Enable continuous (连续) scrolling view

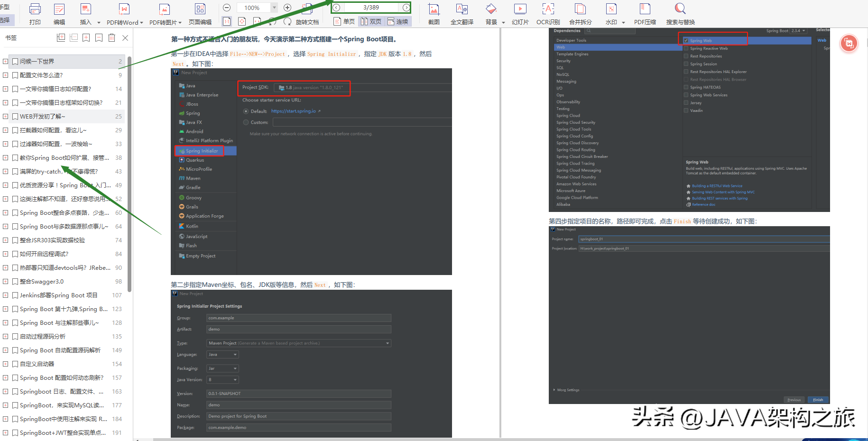coord(397,21)
